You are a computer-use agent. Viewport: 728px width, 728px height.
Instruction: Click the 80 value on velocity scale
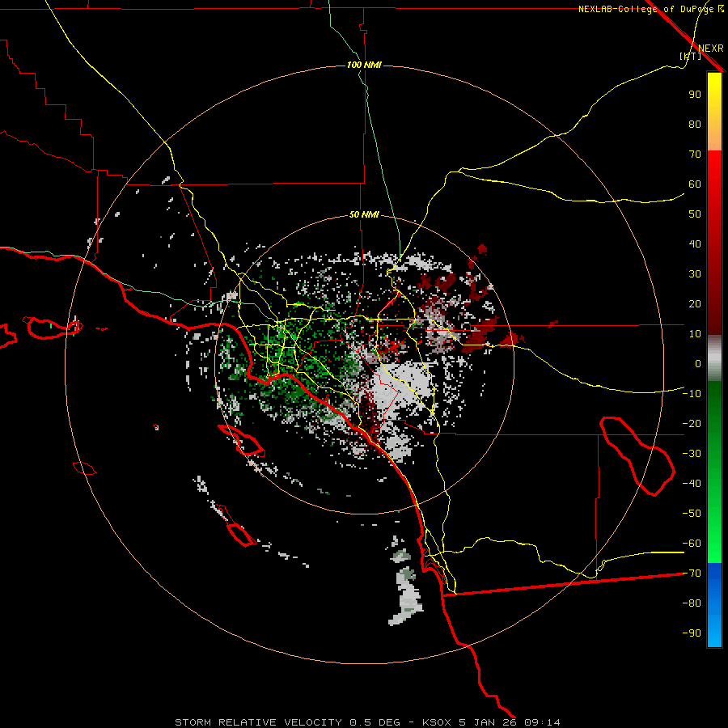pyautogui.click(x=695, y=125)
